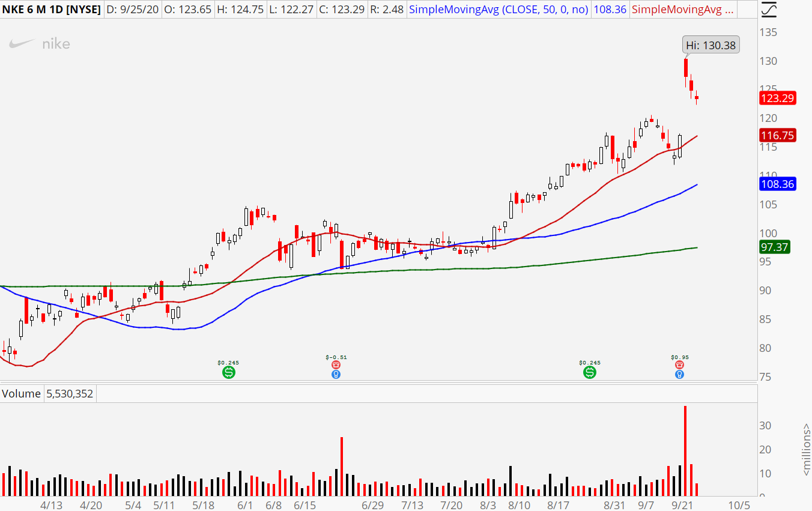
Task: Click the 135 price axis label
Action: point(770,32)
